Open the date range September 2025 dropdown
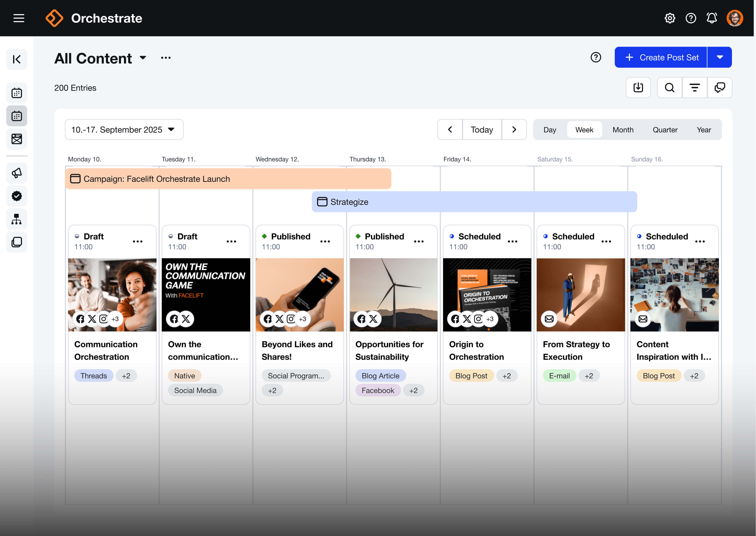 pyautogui.click(x=124, y=130)
